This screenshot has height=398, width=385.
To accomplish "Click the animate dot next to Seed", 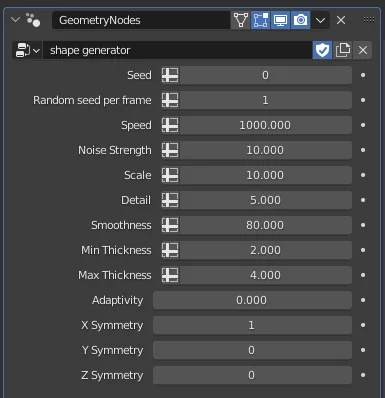I will click(363, 75).
